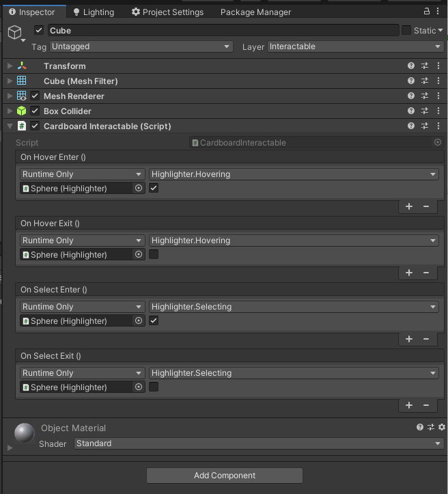Remove listener from On Select Exit event

click(x=426, y=405)
